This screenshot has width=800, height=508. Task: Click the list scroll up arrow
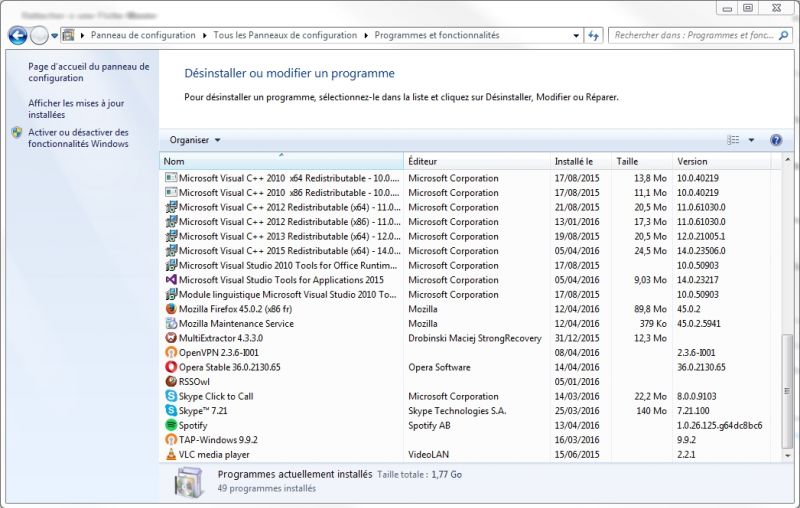[787, 160]
